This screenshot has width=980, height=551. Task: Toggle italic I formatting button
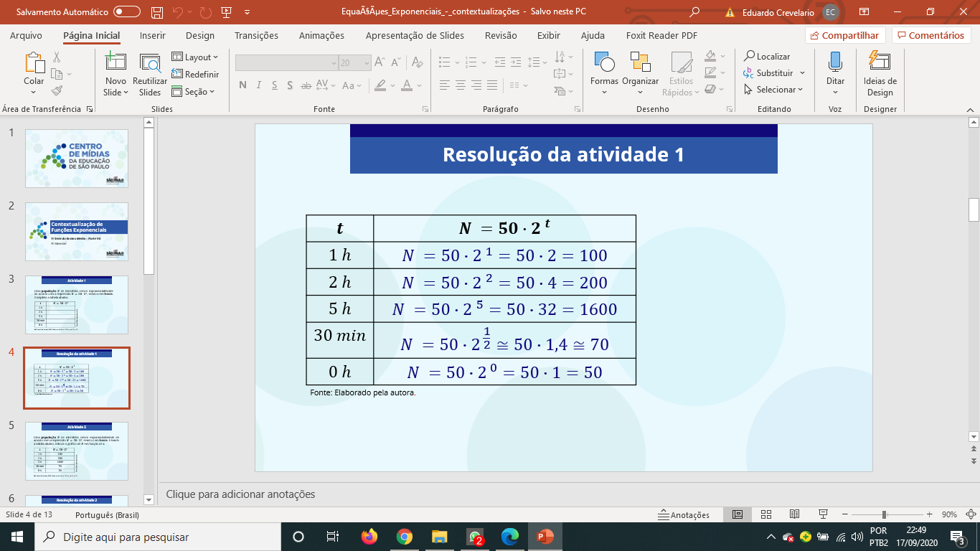tap(258, 85)
